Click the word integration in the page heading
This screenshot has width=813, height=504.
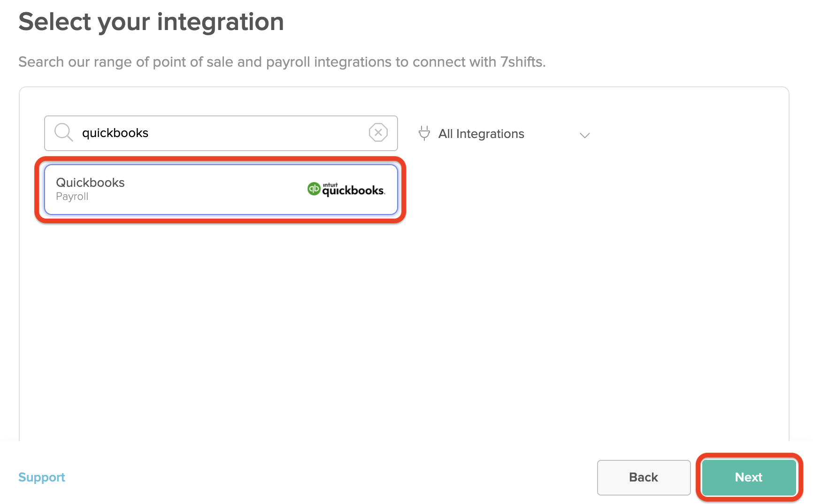(x=220, y=22)
